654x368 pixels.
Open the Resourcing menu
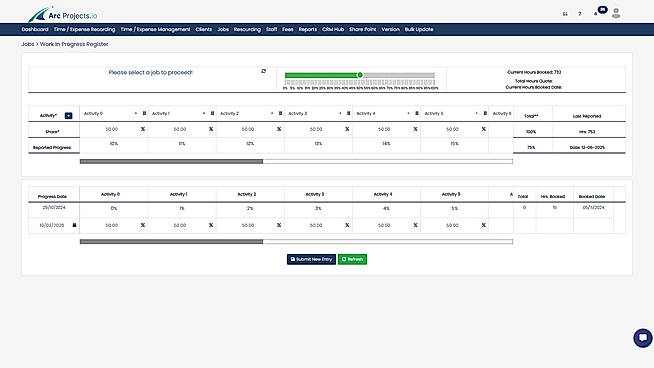pos(247,30)
